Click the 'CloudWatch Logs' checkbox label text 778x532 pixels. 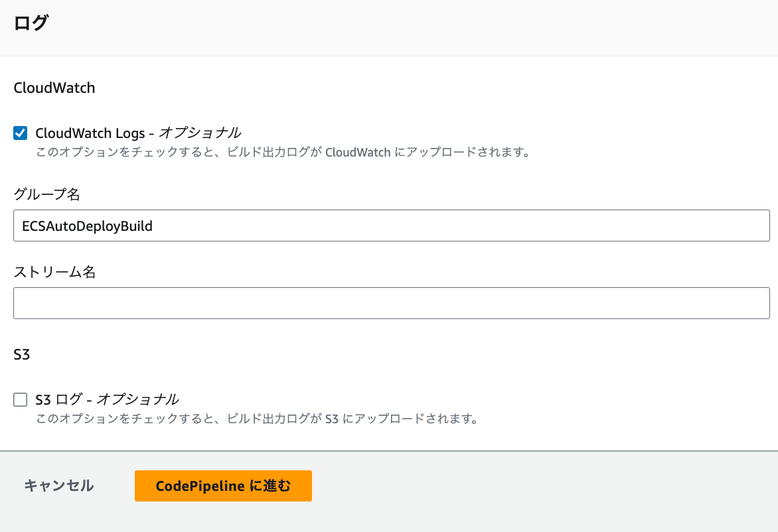pos(90,133)
